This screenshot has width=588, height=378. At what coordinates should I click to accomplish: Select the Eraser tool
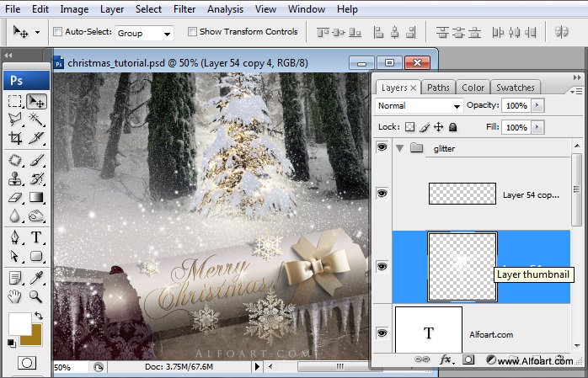click(15, 198)
